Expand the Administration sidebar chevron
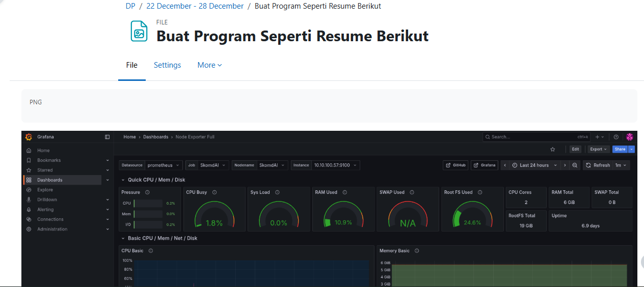The width and height of the screenshot is (644, 287). coord(108,229)
